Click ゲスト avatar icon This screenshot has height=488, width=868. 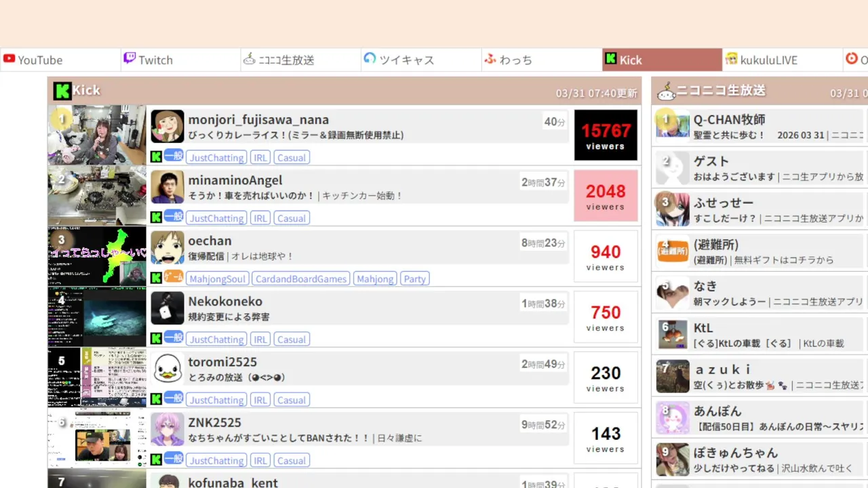tap(673, 168)
